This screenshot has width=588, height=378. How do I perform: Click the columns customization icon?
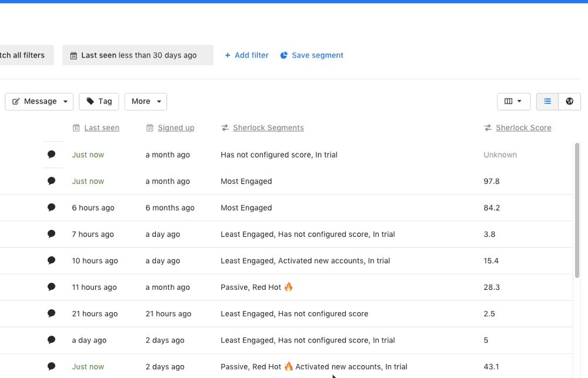[x=510, y=101]
